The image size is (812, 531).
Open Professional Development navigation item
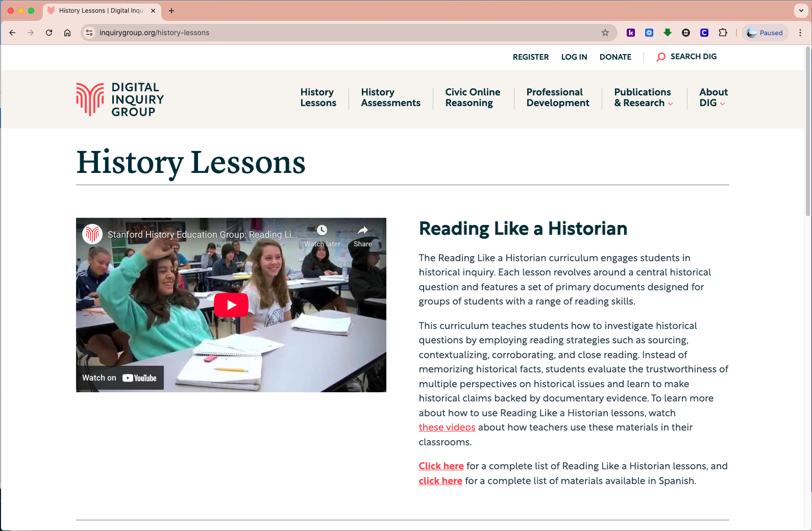tap(558, 97)
